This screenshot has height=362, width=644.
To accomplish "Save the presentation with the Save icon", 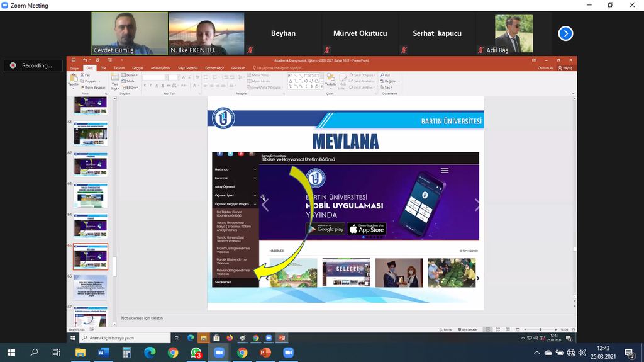I will click(74, 60).
